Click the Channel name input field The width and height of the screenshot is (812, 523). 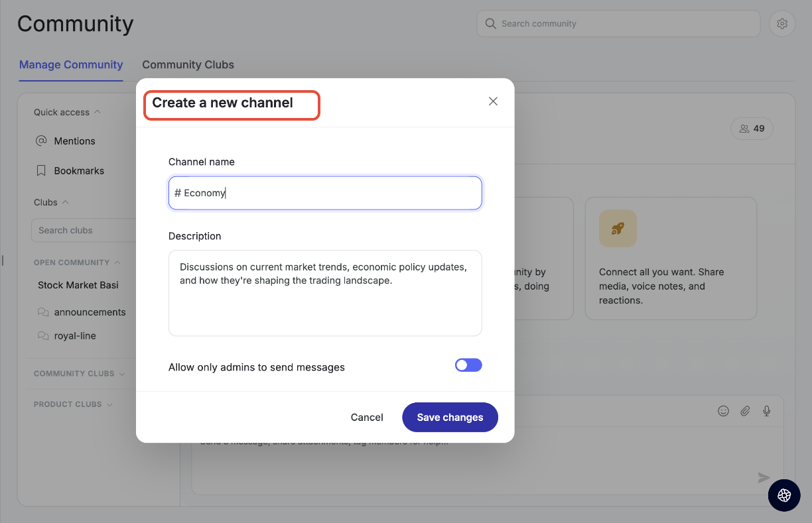325,193
